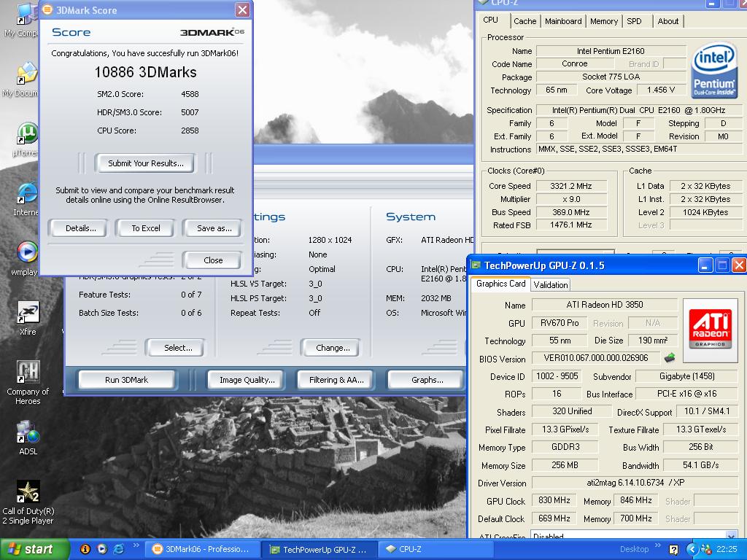
Task: Expand the Desktop toolbar chevron
Action: click(x=658, y=545)
